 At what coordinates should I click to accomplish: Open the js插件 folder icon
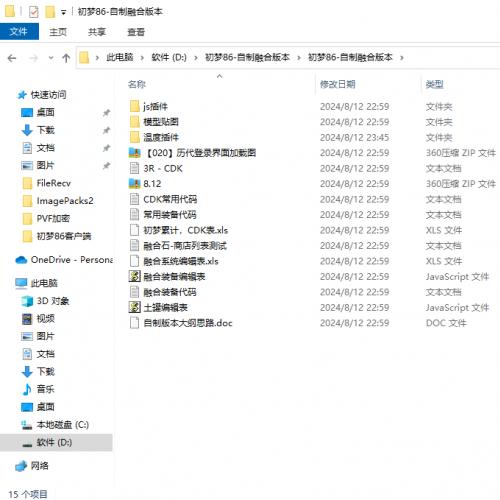pos(135,106)
